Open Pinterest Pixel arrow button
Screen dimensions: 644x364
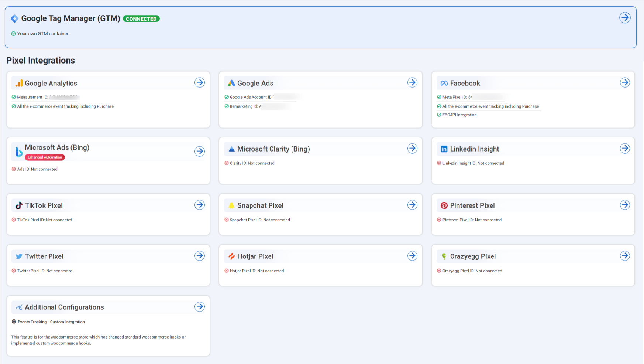tap(624, 205)
